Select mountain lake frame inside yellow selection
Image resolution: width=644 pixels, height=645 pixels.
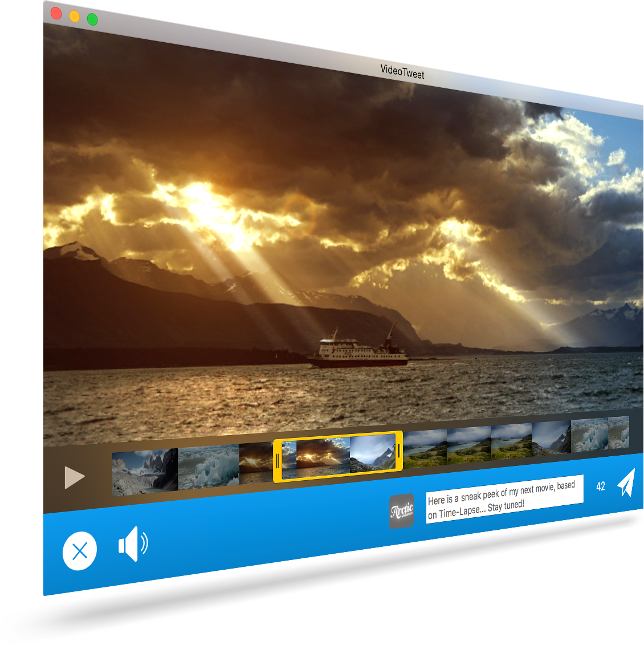tap(372, 453)
